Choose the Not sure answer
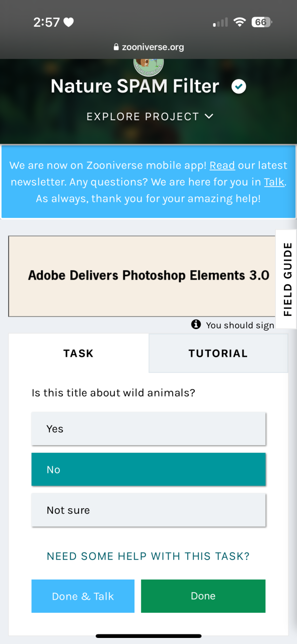Screen dimensions: 297x644 point(148,510)
